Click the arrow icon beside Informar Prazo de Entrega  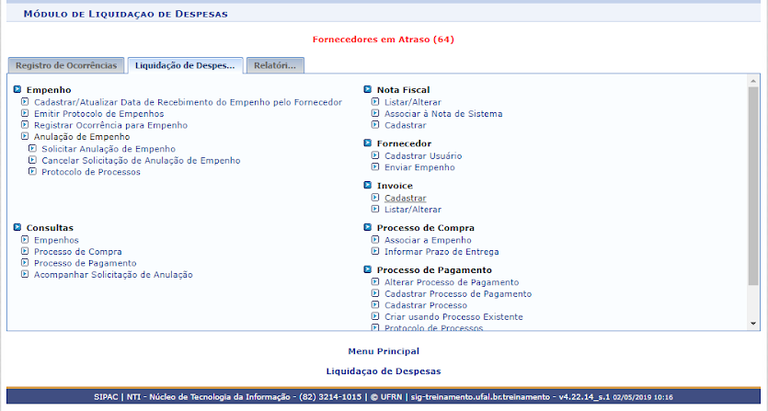click(x=375, y=251)
